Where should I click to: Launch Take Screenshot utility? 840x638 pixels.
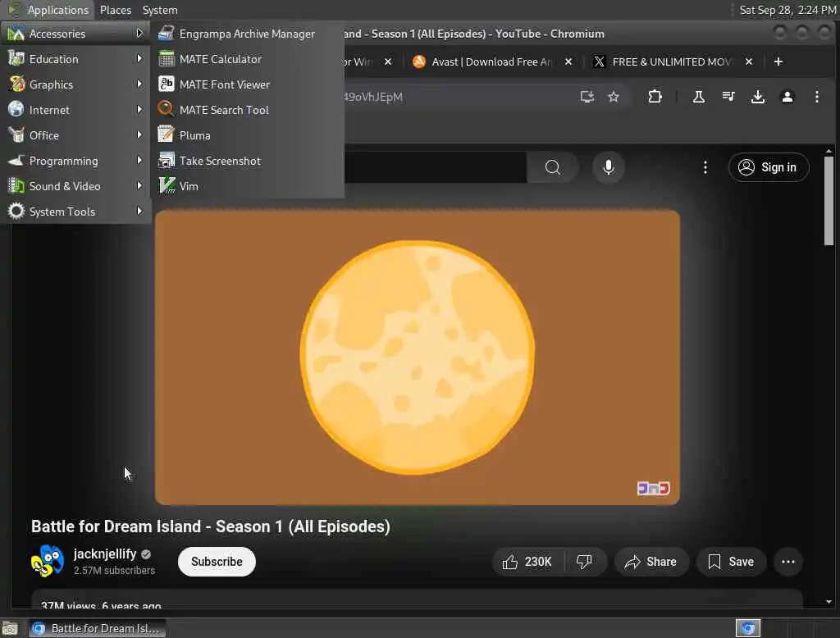(247, 161)
